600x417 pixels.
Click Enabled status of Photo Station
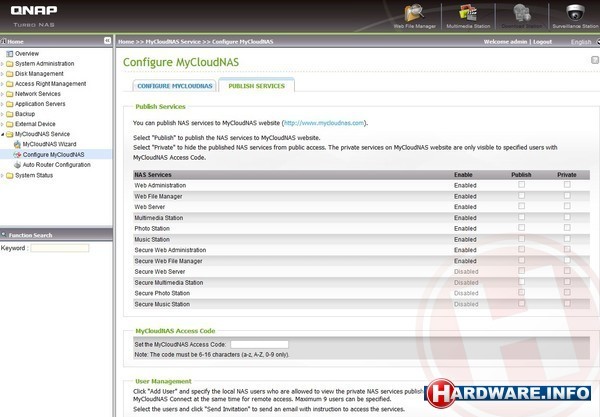click(x=465, y=228)
